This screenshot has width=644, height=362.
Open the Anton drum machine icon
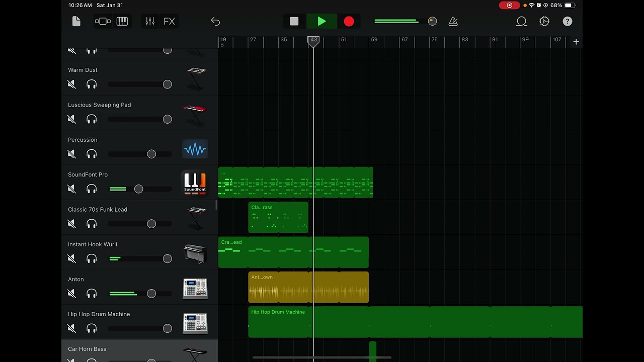195,288
